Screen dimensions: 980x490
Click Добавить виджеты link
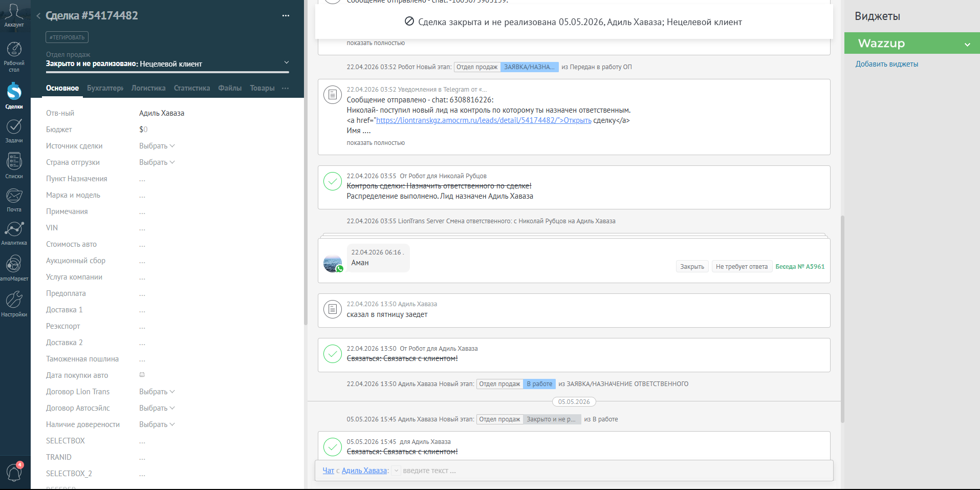887,64
